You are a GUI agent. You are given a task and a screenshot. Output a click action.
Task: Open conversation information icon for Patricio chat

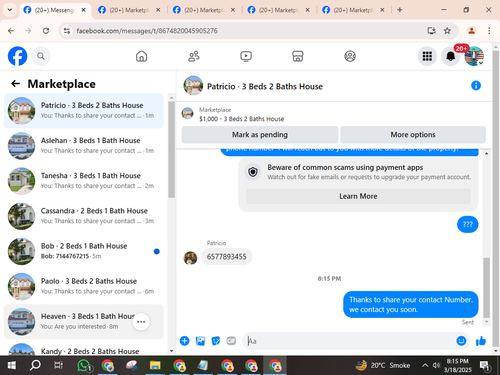tap(476, 86)
